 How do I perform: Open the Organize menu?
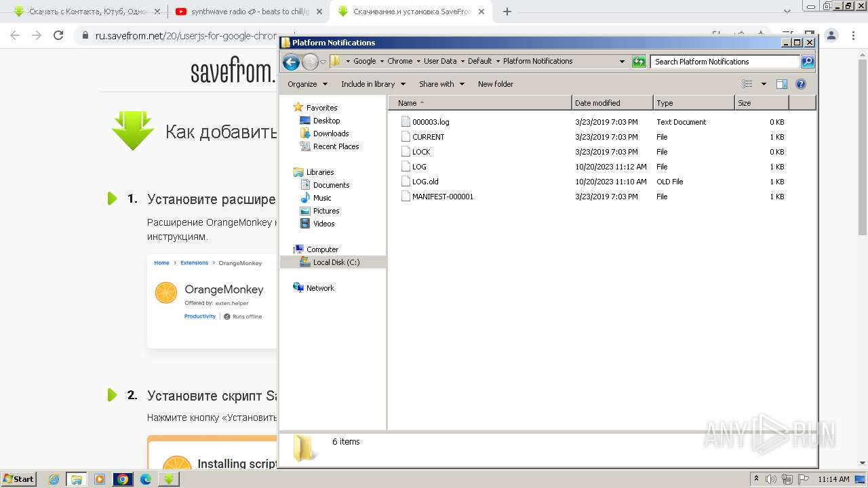pyautogui.click(x=307, y=84)
